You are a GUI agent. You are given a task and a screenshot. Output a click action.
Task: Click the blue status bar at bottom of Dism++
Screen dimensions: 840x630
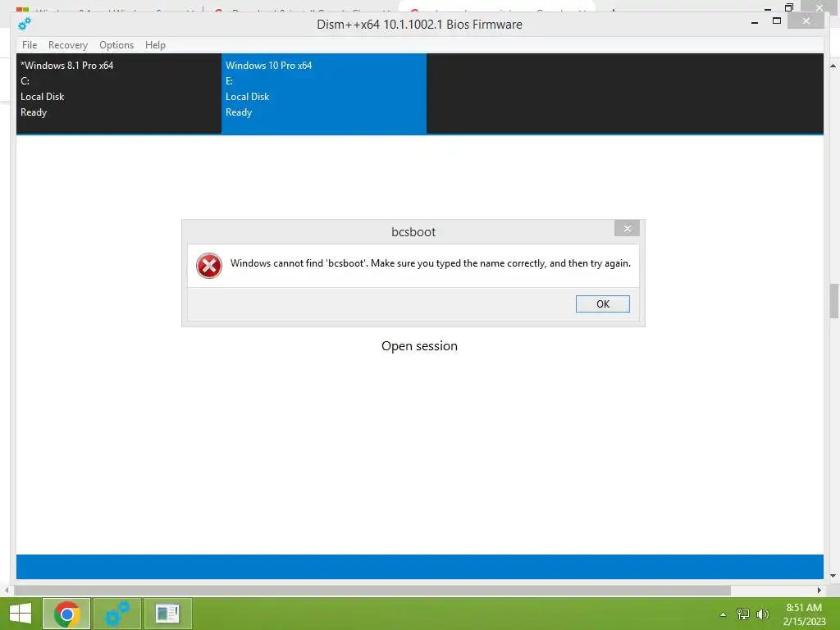point(419,566)
